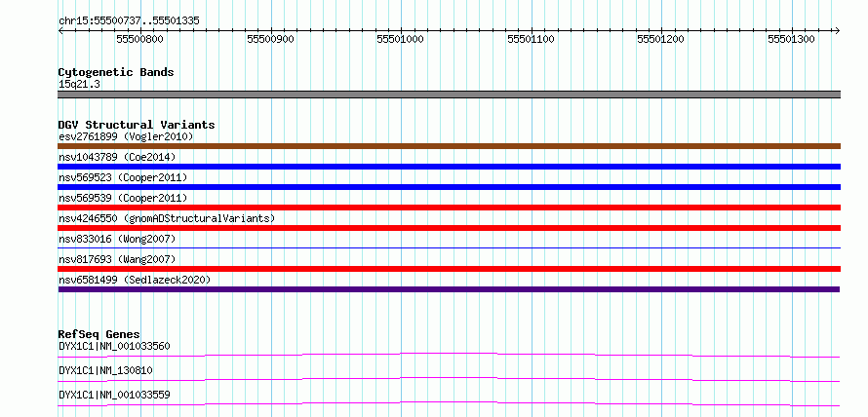Screen dimensions: 868x417
Task: Open the RefSeq Genes track title
Action: pyautogui.click(x=99, y=334)
